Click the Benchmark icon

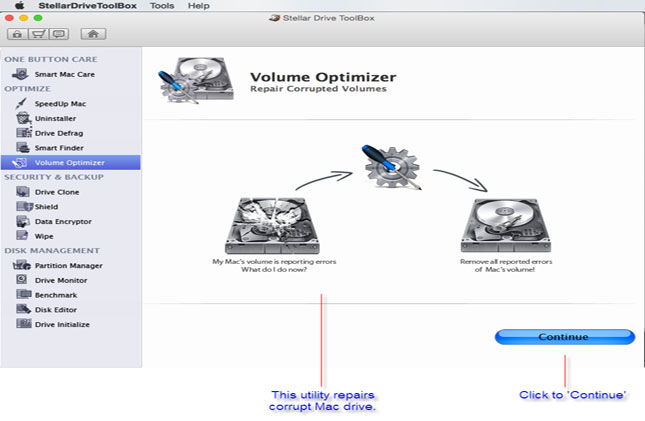(x=23, y=294)
